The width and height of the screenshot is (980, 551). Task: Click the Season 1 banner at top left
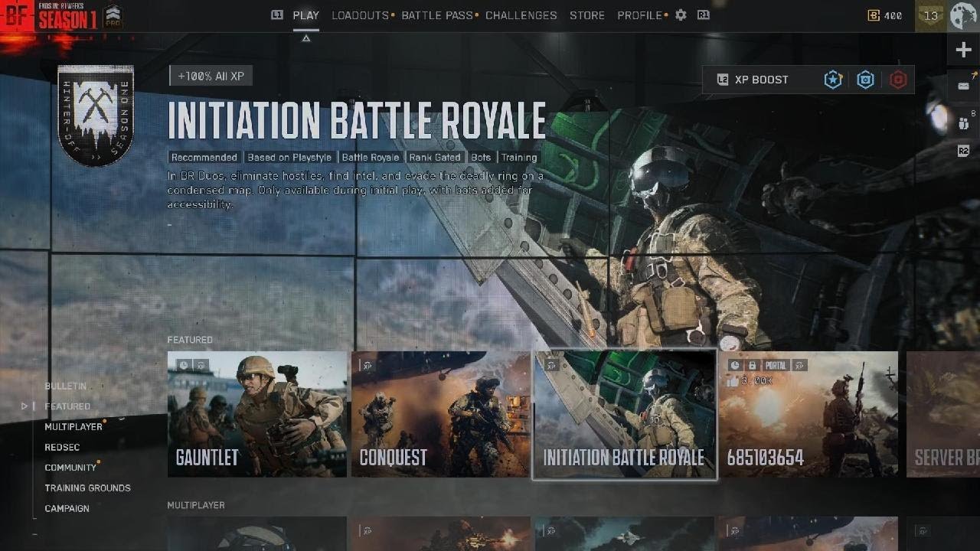(67, 16)
